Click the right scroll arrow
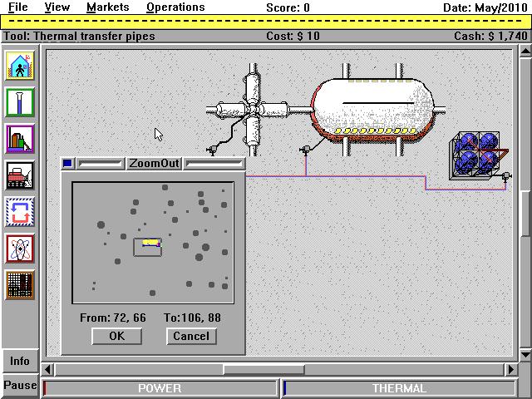 click(510, 369)
